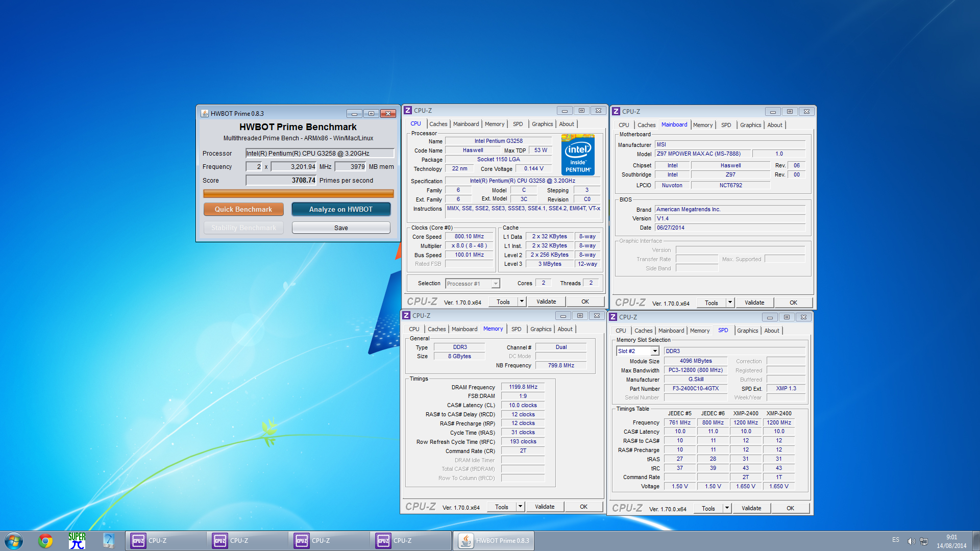
Task: Click the orange benchmark progress bar
Action: click(298, 193)
